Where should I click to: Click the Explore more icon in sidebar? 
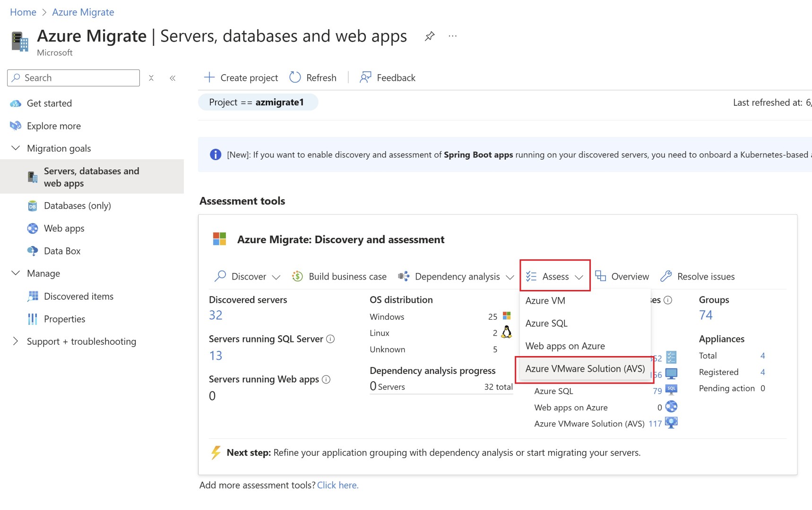pyautogui.click(x=16, y=126)
